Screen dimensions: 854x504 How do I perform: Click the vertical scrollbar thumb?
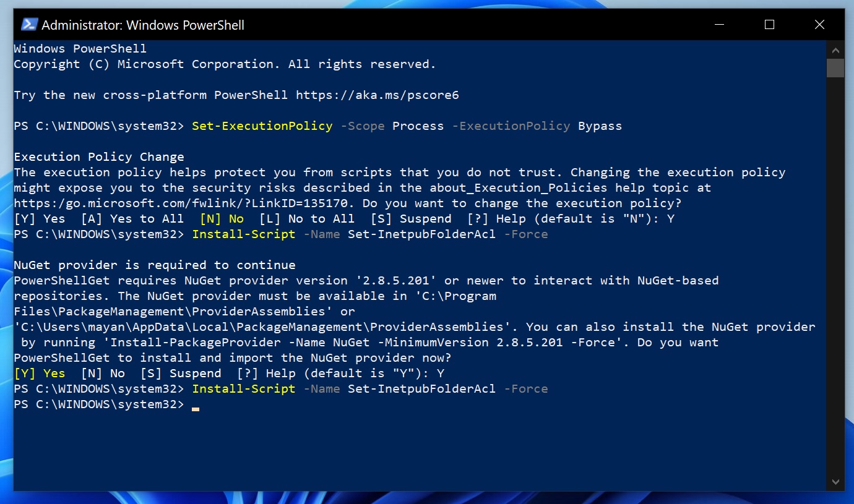point(835,67)
